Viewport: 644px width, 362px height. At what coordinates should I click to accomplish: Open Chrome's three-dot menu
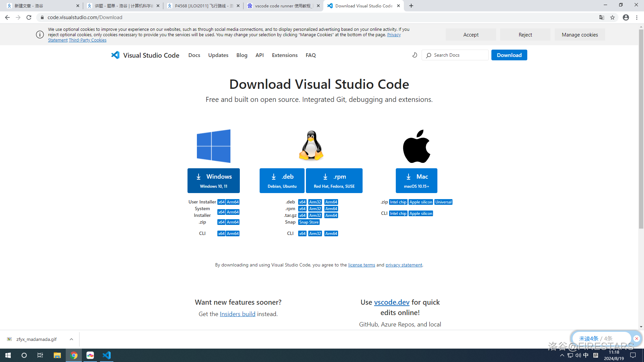(637, 17)
